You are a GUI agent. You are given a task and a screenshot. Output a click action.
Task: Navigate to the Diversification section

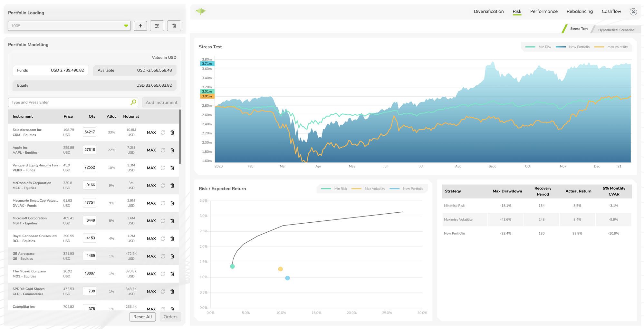(x=488, y=11)
